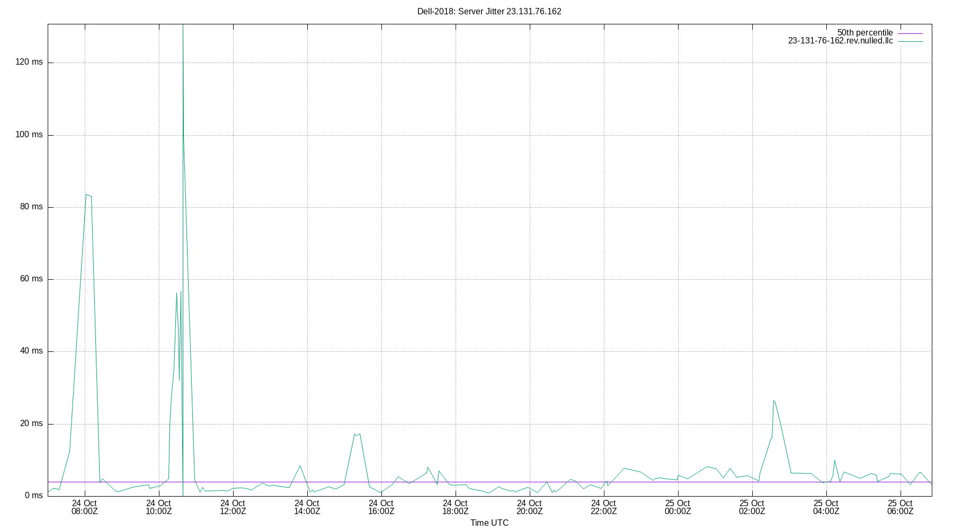
Task: Click the '24 Oct 10:00Z' x-axis label
Action: coord(158,507)
